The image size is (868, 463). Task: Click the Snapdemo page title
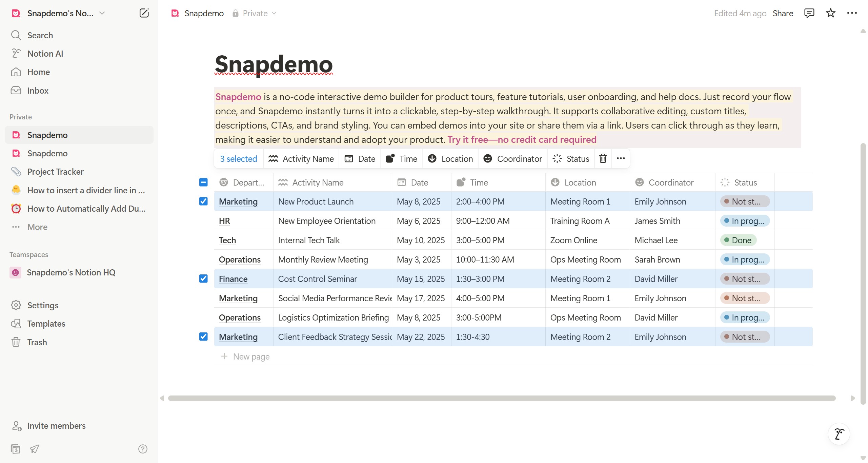point(274,64)
